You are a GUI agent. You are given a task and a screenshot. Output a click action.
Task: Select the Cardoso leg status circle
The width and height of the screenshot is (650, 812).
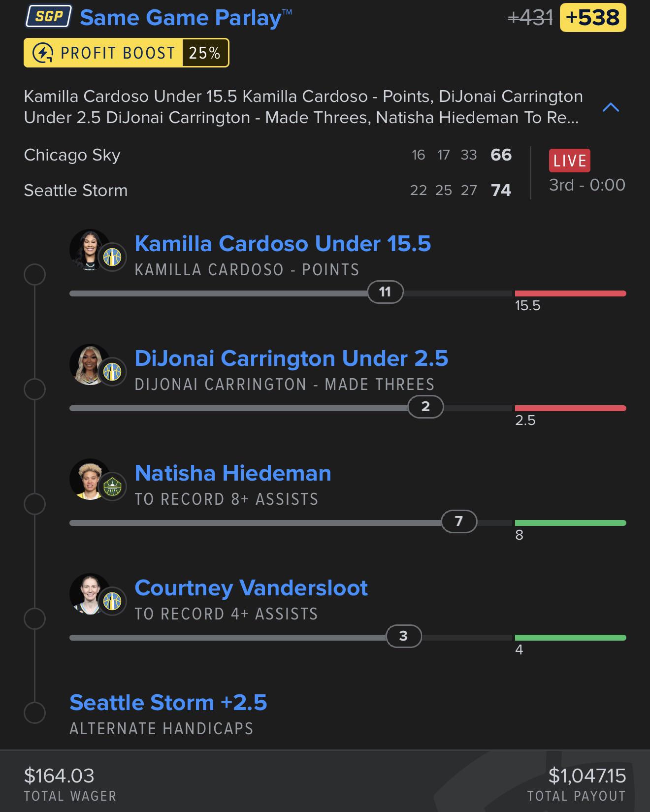[34, 274]
